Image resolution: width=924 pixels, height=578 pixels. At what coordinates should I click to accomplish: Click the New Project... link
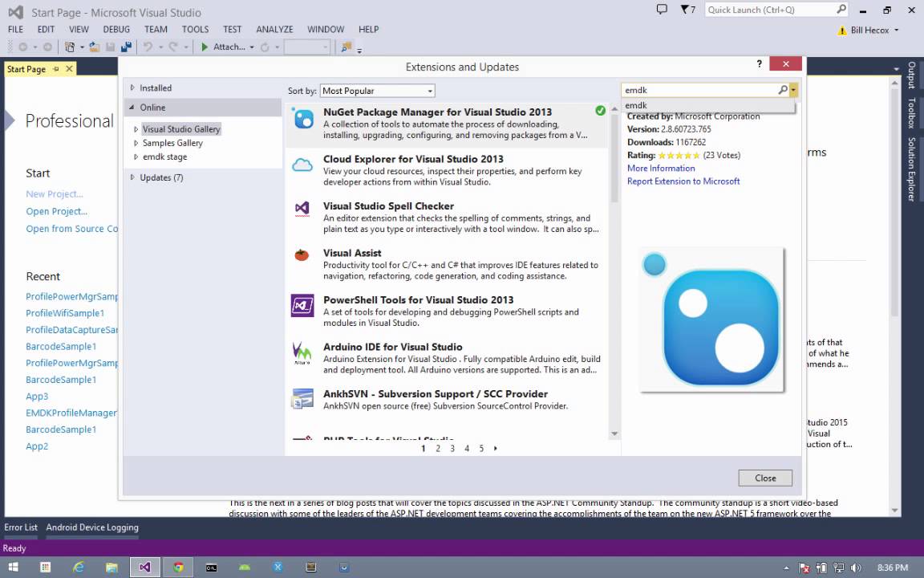coord(55,194)
